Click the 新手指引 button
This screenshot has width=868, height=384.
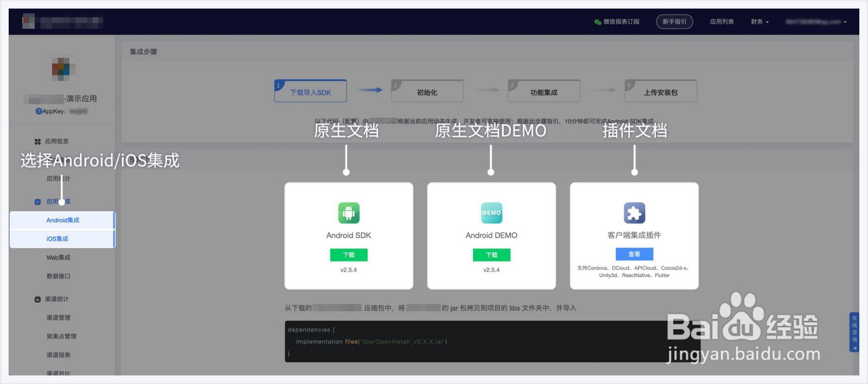point(674,22)
